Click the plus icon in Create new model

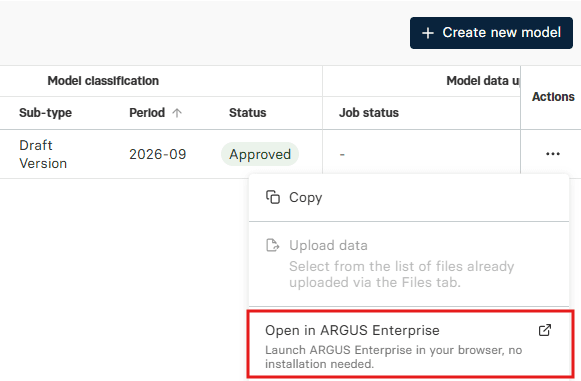[x=428, y=33]
